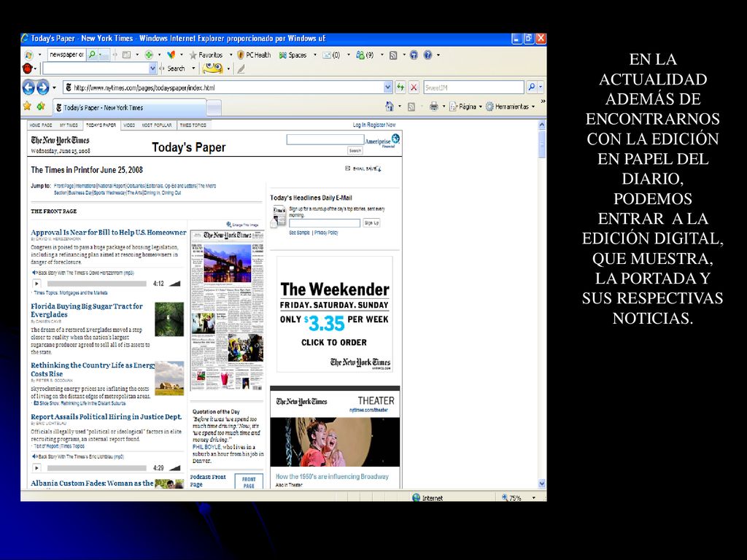The width and height of the screenshot is (747, 560).
Task: Click the Home house icon
Action: (390, 106)
